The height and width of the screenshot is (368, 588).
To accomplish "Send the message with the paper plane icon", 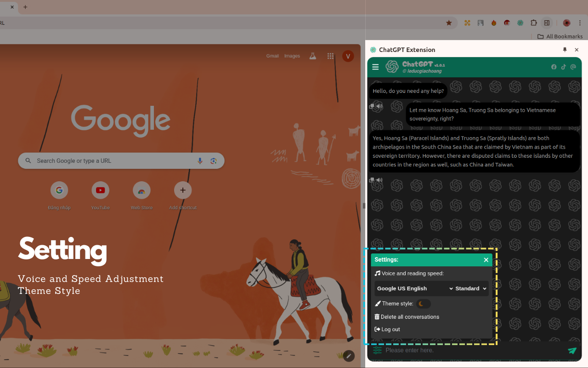I will [572, 351].
